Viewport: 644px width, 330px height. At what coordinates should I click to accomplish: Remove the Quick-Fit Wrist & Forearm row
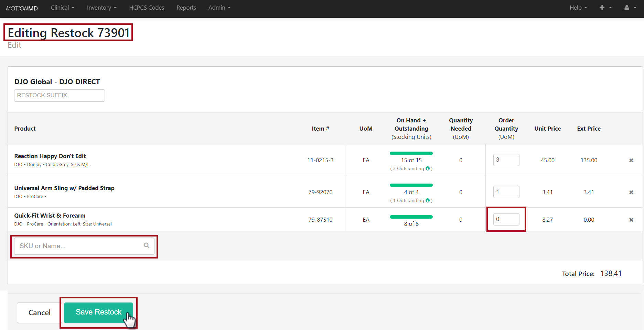pyautogui.click(x=631, y=220)
